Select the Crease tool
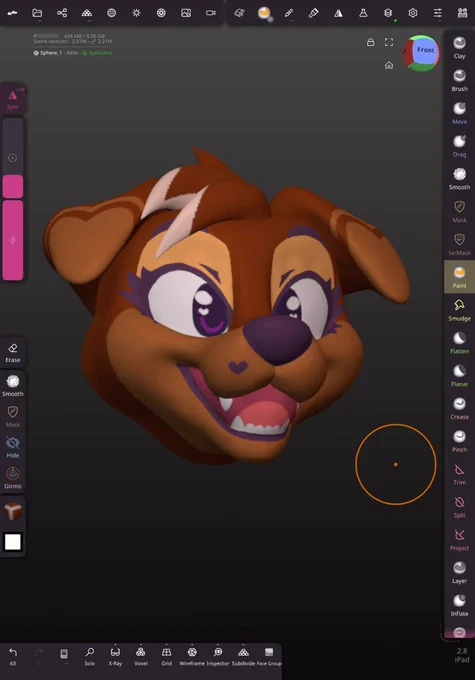Viewport: 475px width, 680px height. [x=459, y=408]
